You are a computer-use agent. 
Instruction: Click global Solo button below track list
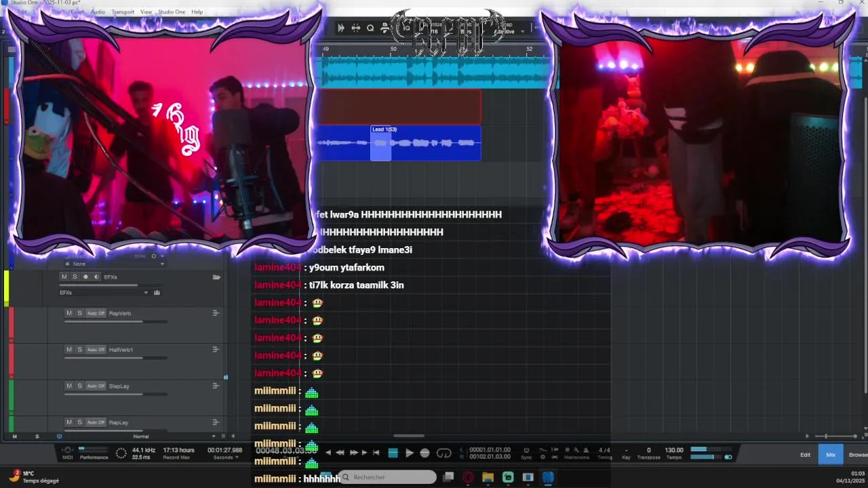[37, 436]
